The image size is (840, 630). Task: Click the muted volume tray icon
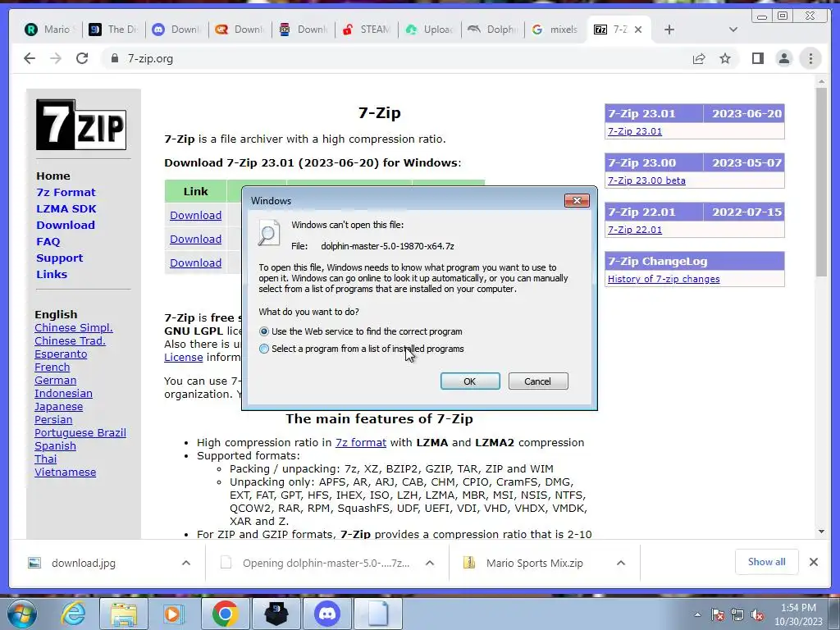tap(757, 615)
